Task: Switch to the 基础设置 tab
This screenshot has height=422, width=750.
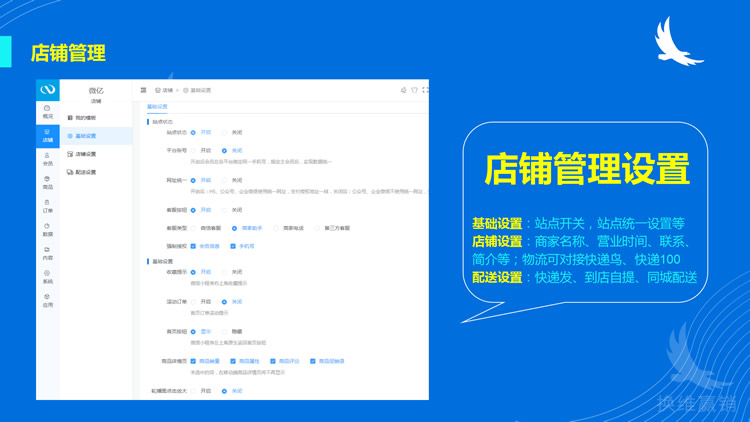Action: coord(157,107)
